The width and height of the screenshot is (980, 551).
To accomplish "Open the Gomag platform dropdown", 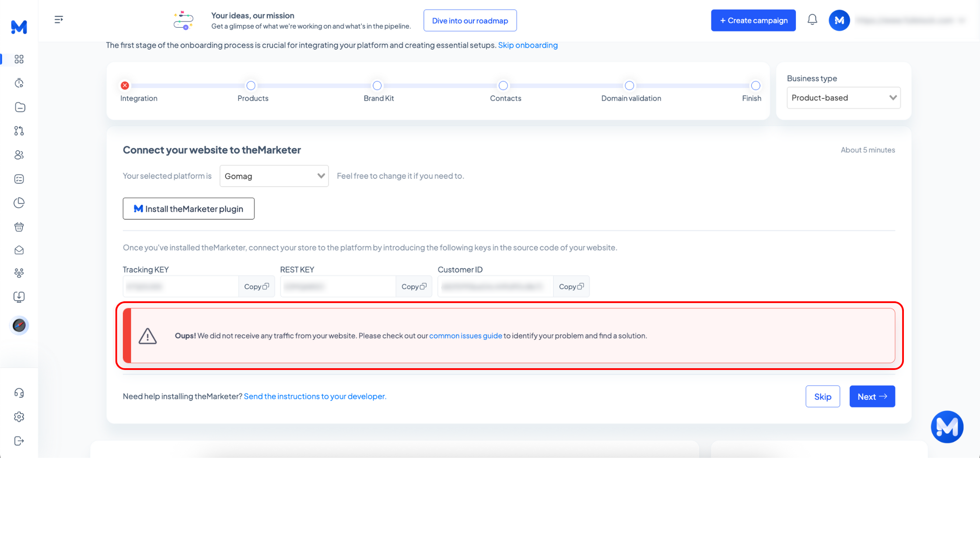I will [x=274, y=176].
